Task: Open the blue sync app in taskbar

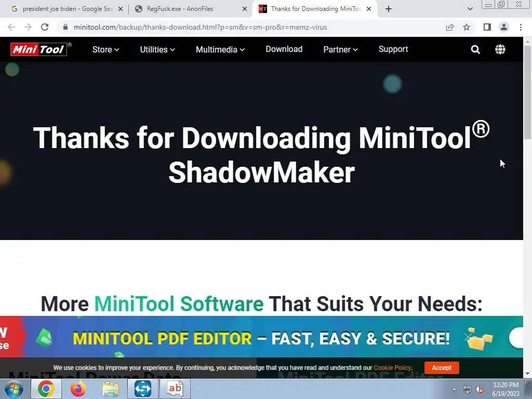Action: tap(142, 389)
